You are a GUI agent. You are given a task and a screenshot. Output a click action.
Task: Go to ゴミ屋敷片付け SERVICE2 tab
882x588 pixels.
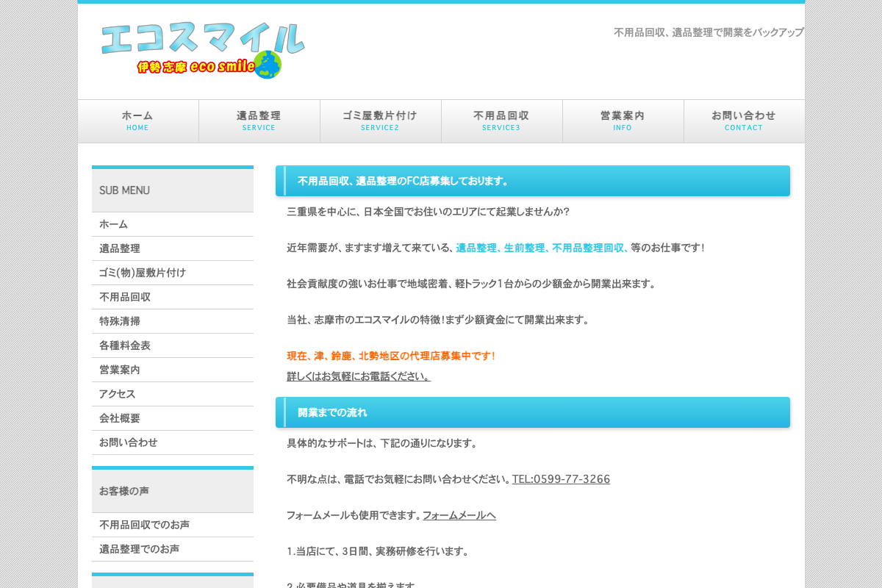(381, 121)
